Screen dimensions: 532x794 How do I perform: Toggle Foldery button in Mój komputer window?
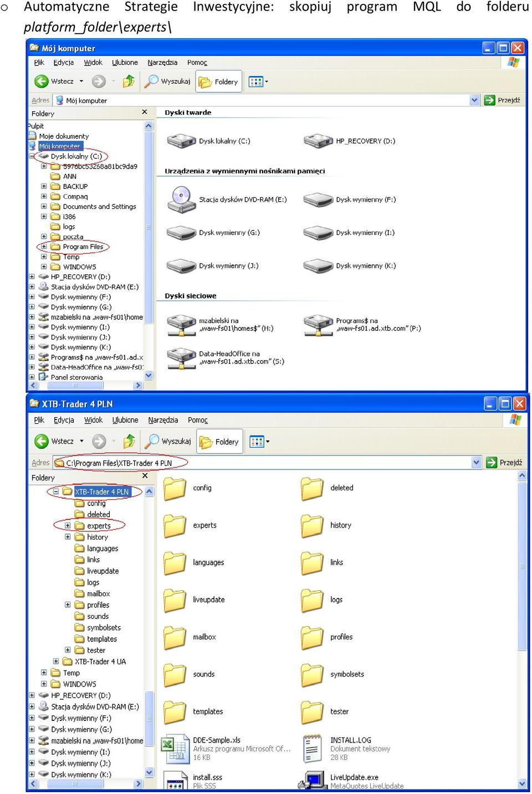pos(219,82)
